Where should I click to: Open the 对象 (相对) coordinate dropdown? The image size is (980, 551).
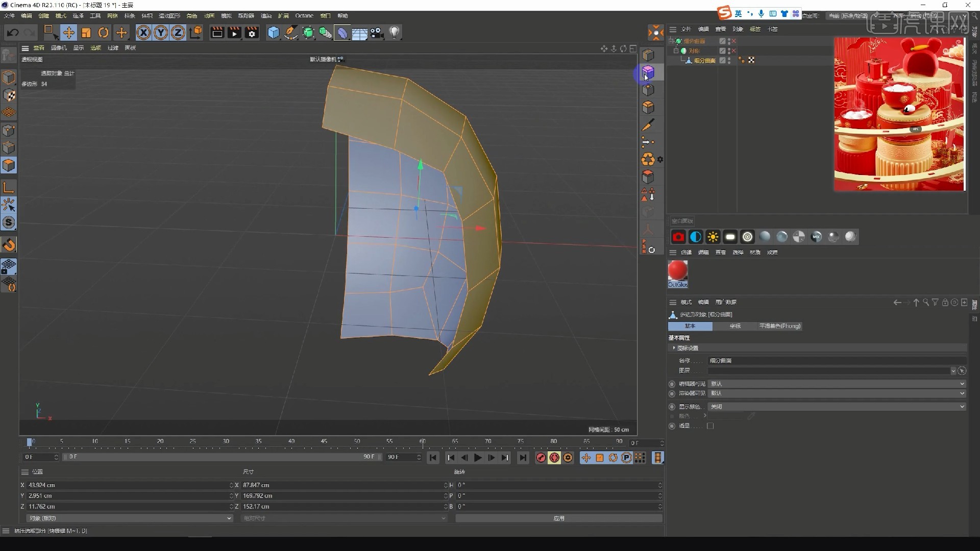130,518
